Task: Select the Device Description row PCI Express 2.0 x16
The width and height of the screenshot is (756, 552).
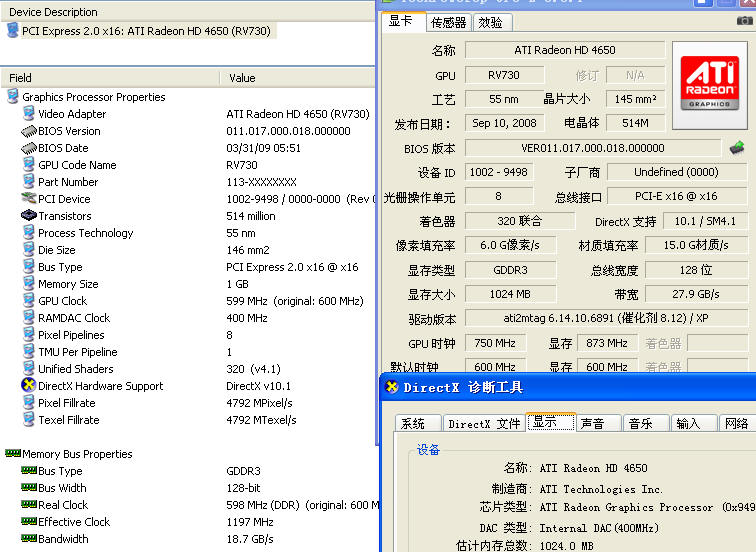Action: [146, 31]
